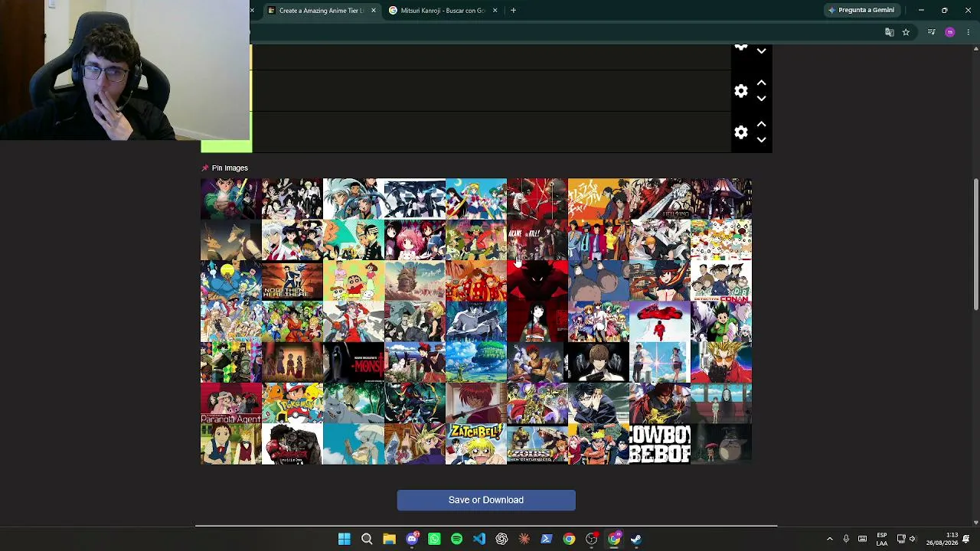Select the Sailor Moon thumbnail
The image size is (980, 551).
point(476,199)
